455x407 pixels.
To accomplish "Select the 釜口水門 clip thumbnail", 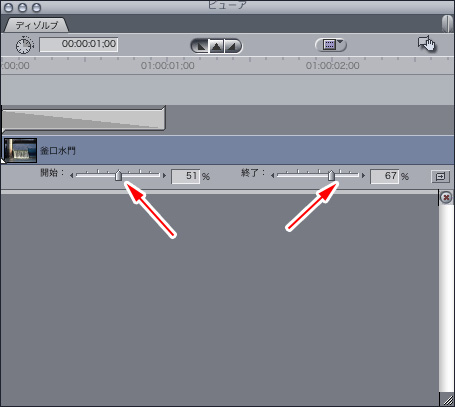I will click(x=20, y=151).
